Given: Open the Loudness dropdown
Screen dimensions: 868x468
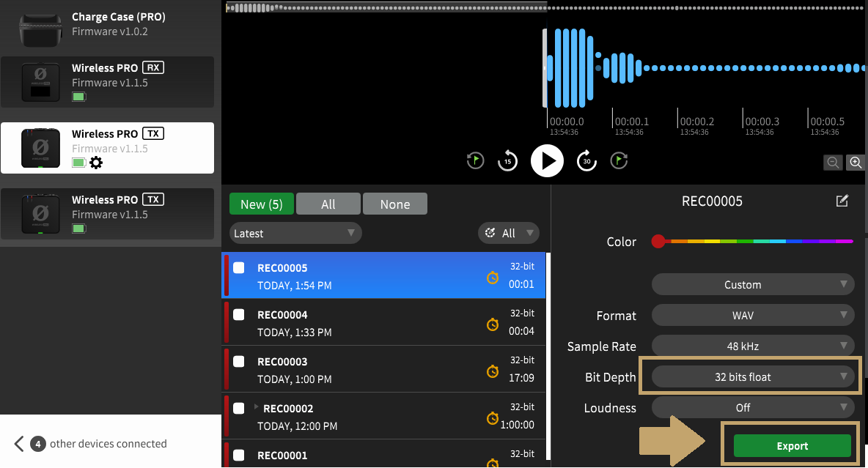Looking at the screenshot, I should (753, 408).
